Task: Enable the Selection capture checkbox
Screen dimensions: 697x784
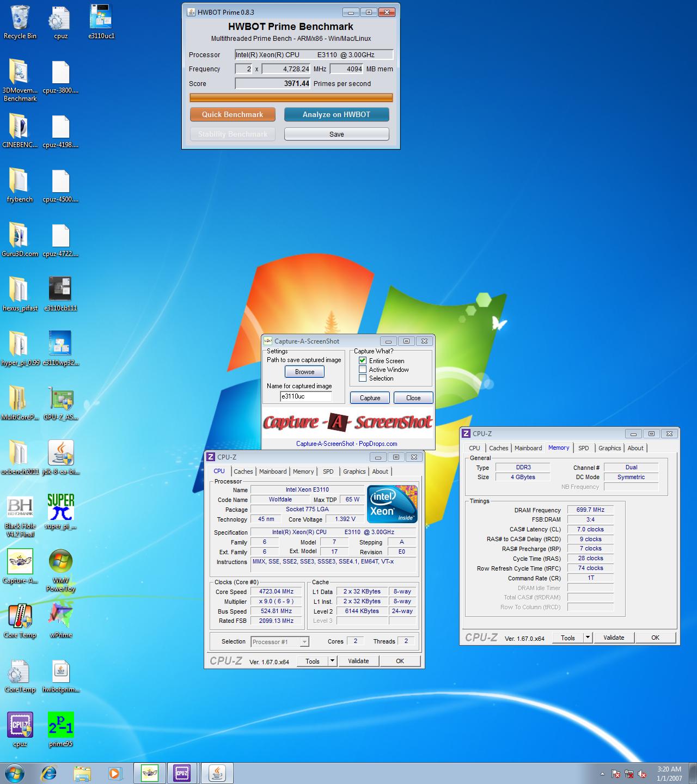Action: [363, 378]
